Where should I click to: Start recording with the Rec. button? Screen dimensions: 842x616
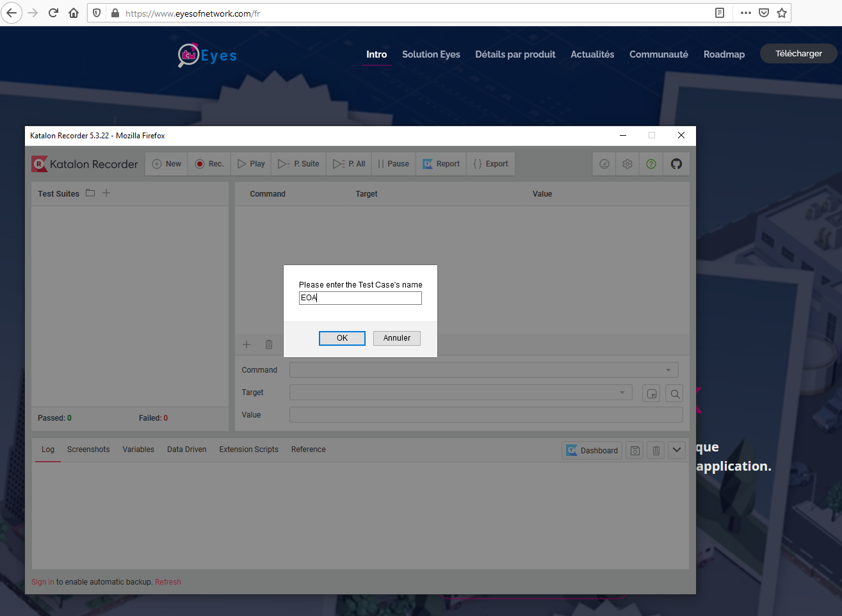click(x=209, y=164)
